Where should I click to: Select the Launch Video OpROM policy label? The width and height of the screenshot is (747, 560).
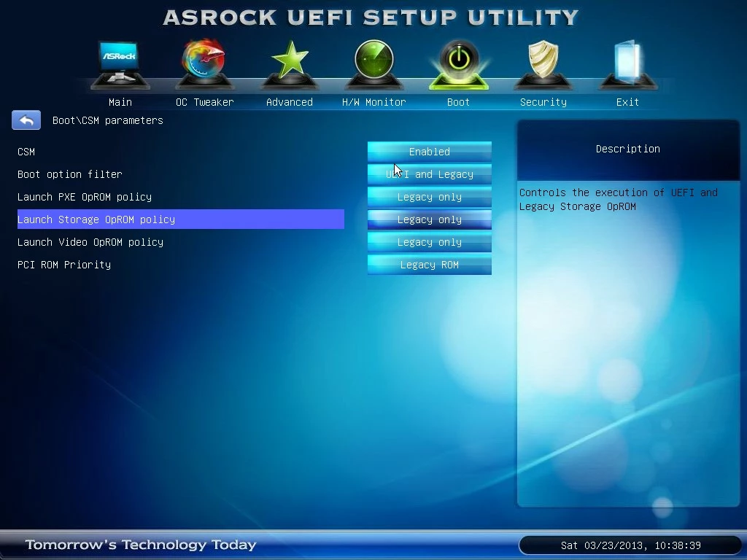[x=90, y=242]
